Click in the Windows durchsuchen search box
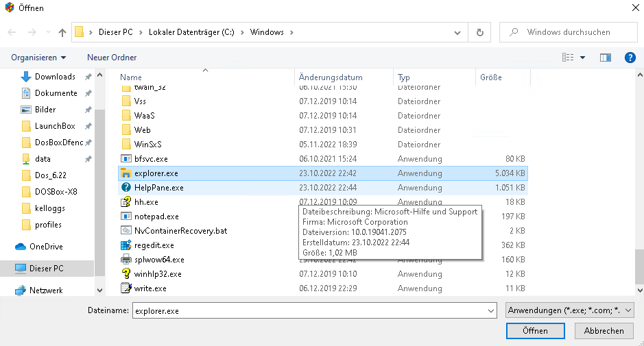 click(573, 32)
